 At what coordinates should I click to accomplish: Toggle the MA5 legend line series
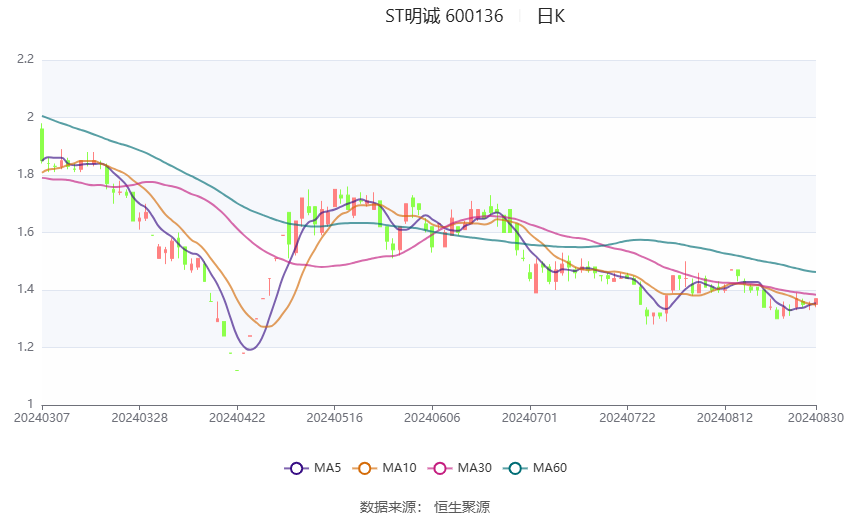click(x=313, y=468)
